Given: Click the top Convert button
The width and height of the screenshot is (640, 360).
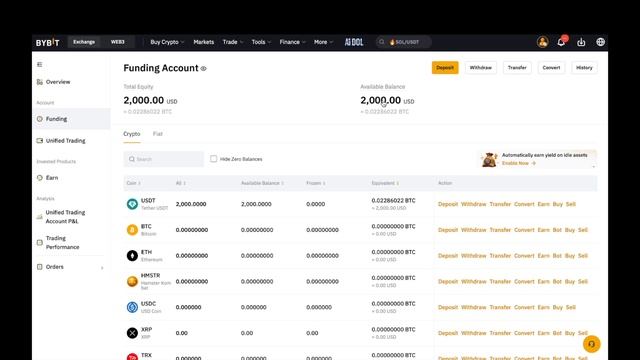Looking at the screenshot, I should coord(551,68).
